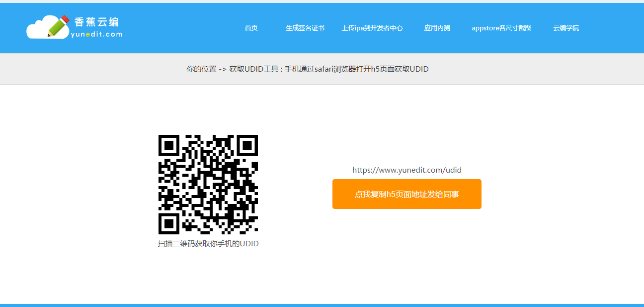
Task: Click the orange 点我复制h5页面地址发给同事 button
Action: (407, 194)
